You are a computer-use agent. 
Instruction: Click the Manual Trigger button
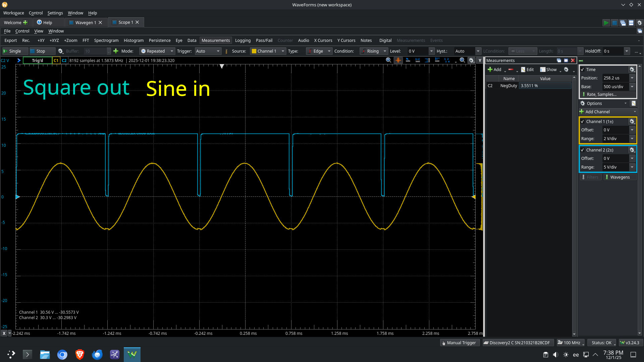pos(459,343)
